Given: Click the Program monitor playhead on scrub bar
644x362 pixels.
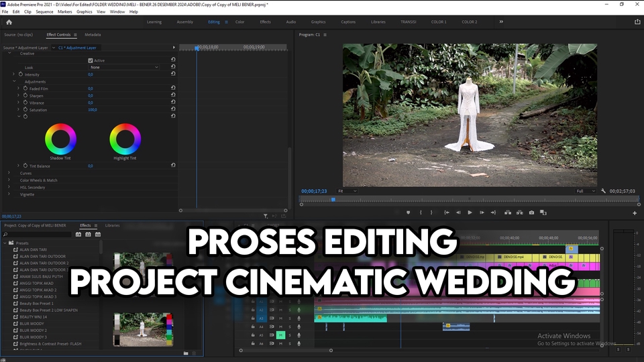Looking at the screenshot, I should [x=333, y=200].
